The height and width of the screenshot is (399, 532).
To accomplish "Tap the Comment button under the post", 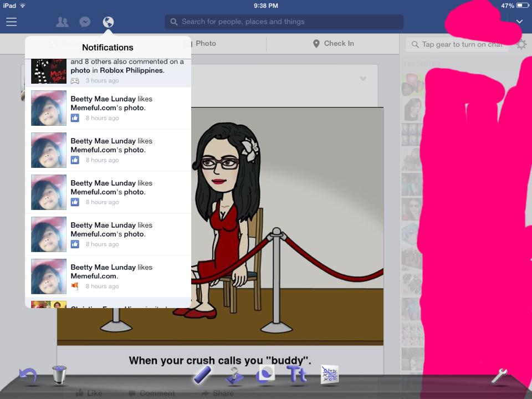I will click(x=152, y=393).
